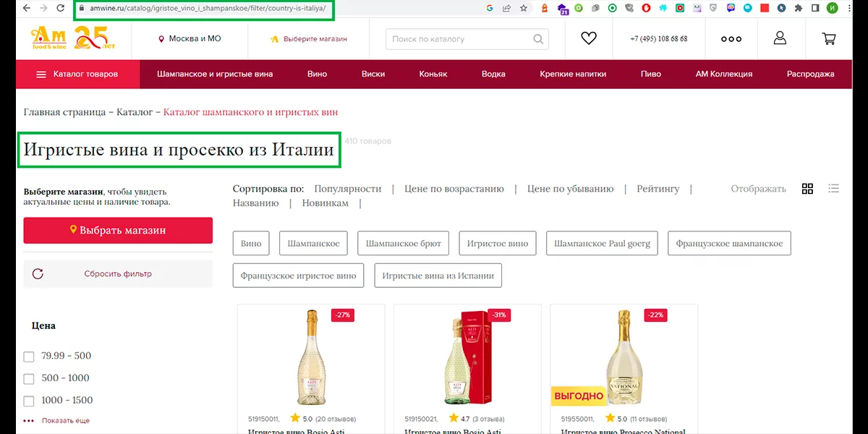Open the green profile avatar

point(833,8)
